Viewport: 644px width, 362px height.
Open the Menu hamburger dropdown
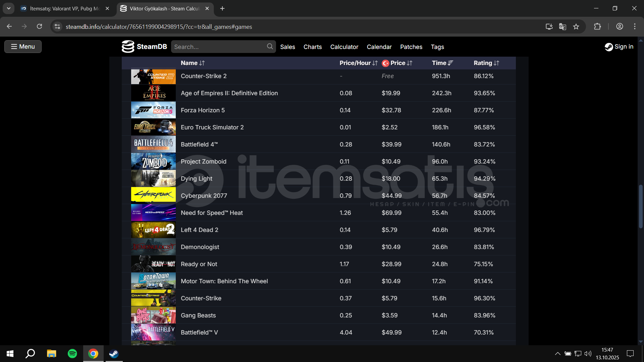tap(23, 47)
